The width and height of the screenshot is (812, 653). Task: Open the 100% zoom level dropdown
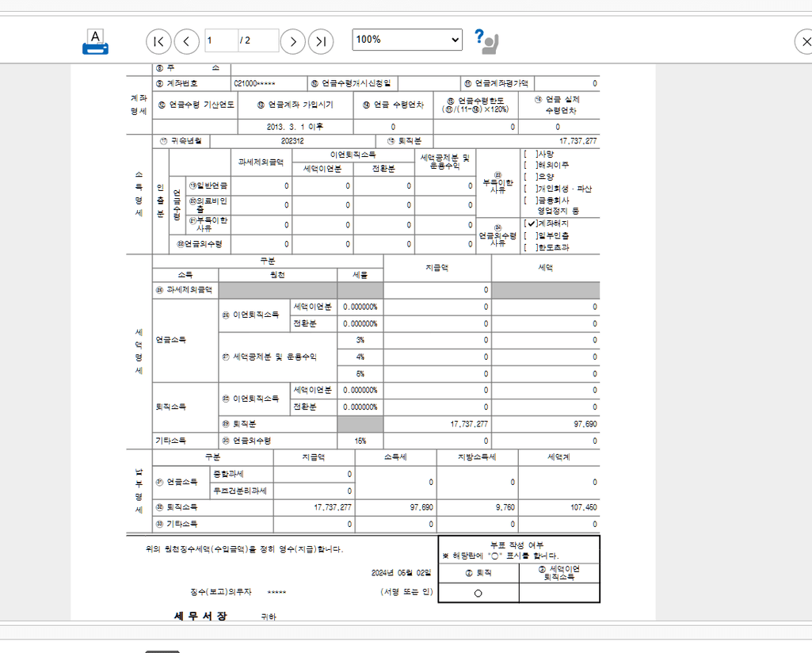pyautogui.click(x=406, y=40)
